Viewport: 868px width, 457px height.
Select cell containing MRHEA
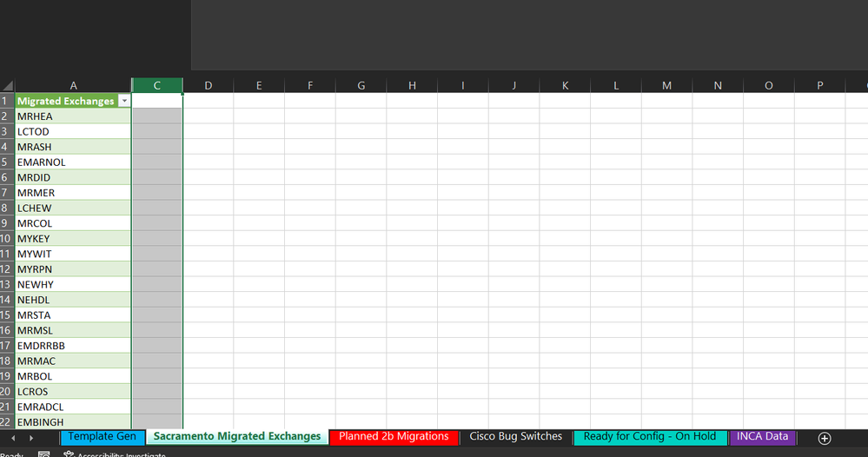click(x=73, y=116)
